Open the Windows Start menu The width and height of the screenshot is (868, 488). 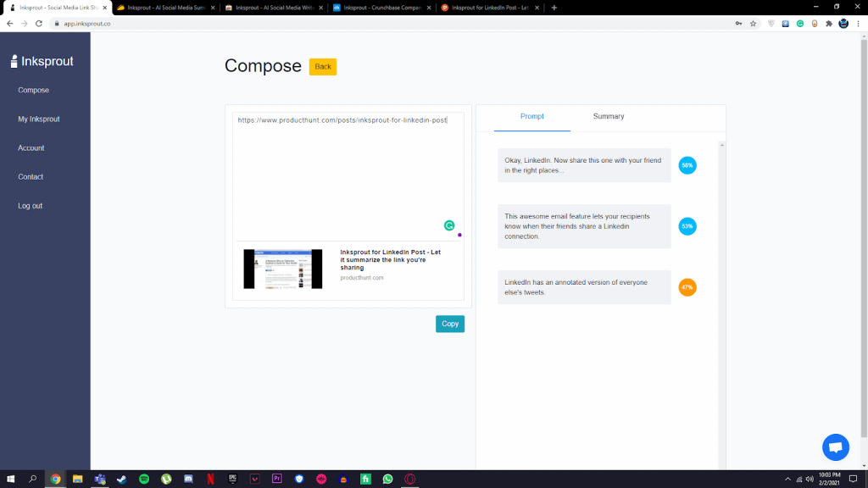click(x=10, y=480)
